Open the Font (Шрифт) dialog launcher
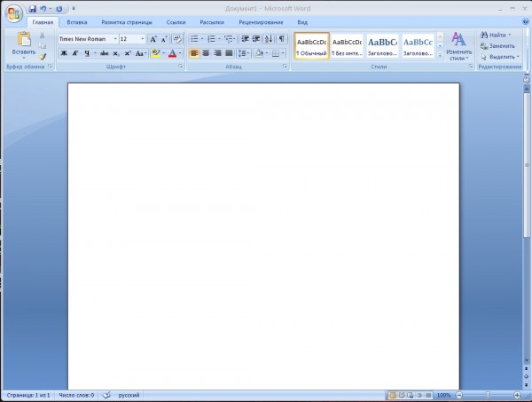Viewport: 532px width, 402px height. (181, 67)
